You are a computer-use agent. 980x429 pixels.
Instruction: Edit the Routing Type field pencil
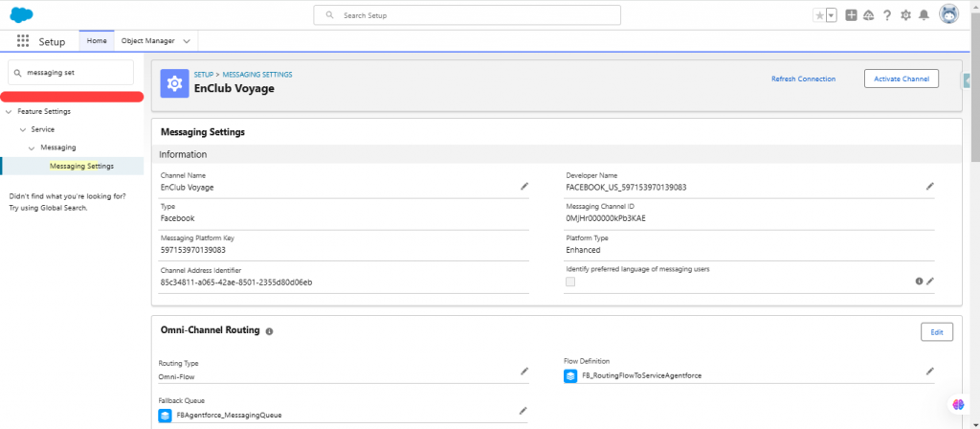[x=524, y=371]
